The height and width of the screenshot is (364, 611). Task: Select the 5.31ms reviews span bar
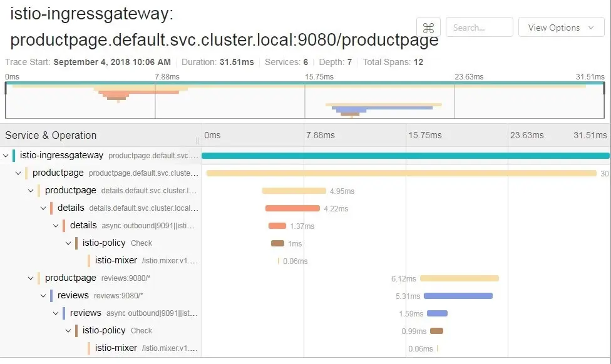coord(458,296)
